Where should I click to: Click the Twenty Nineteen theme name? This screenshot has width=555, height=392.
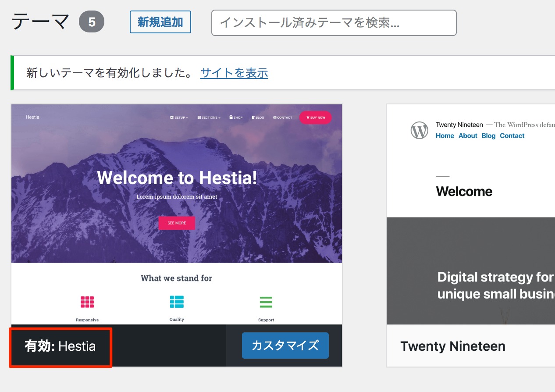[x=452, y=346]
